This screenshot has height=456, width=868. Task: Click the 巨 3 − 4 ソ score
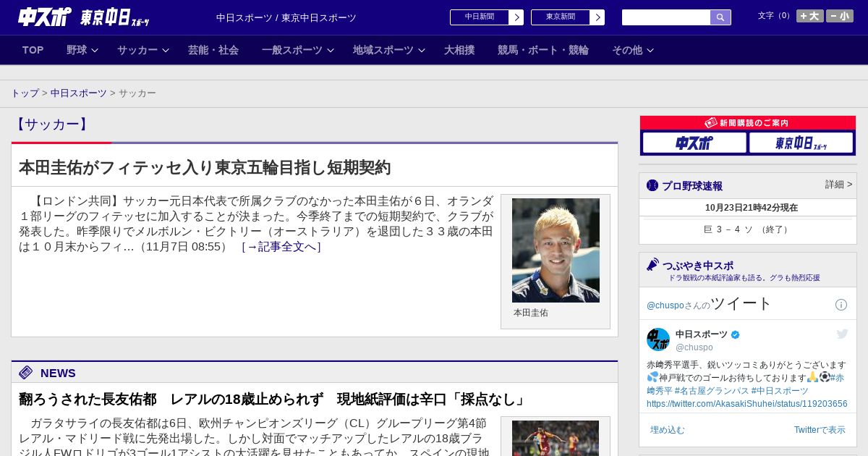(747, 229)
